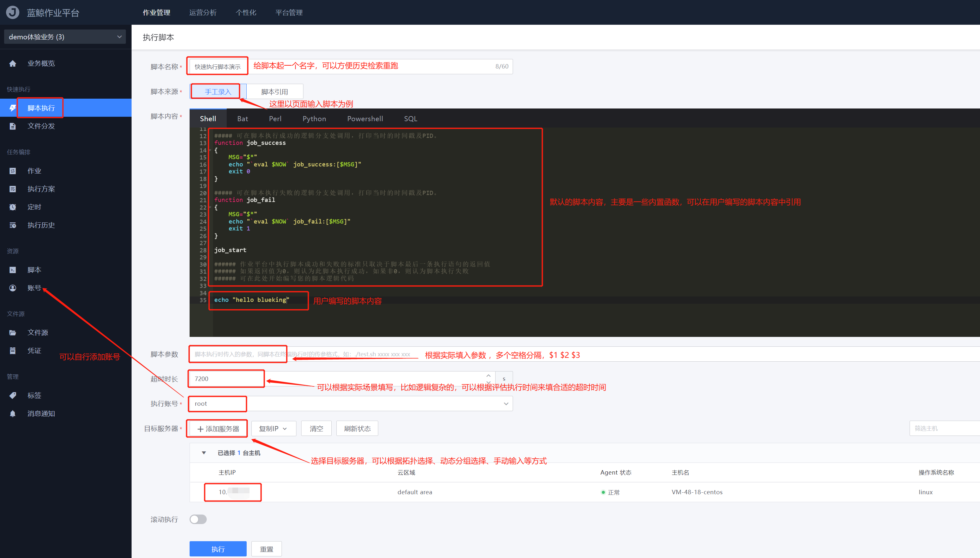Click the clock icon next to 定时
The width and height of the screenshot is (980, 558).
[13, 207]
